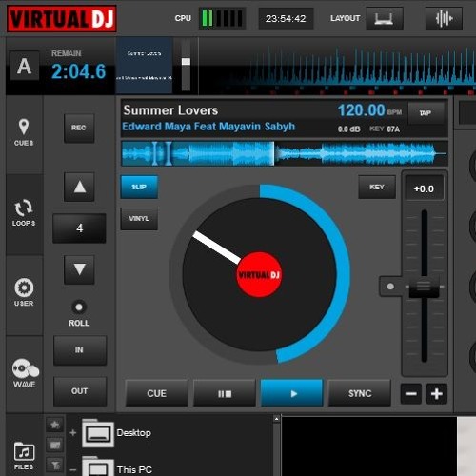The image size is (476, 476).
Task: Switch to the WAVE view
Action: click(25, 373)
